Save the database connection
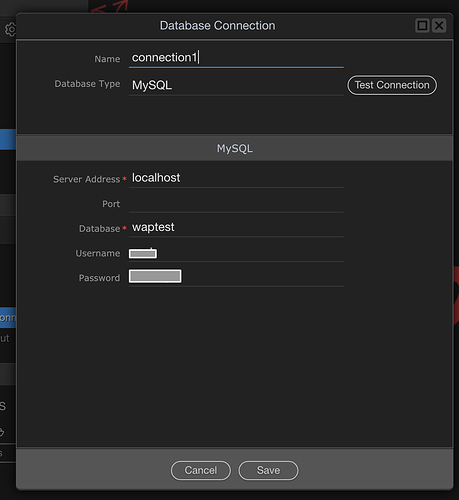 pyautogui.click(x=268, y=470)
